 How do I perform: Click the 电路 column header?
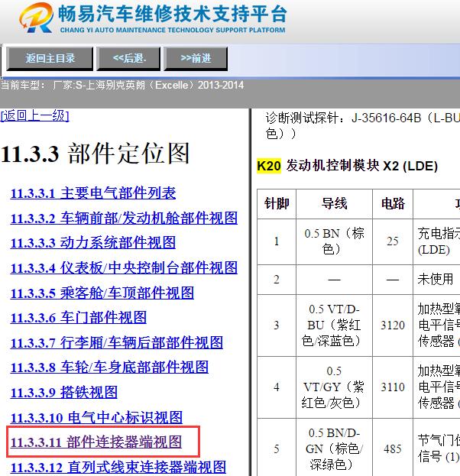[393, 203]
